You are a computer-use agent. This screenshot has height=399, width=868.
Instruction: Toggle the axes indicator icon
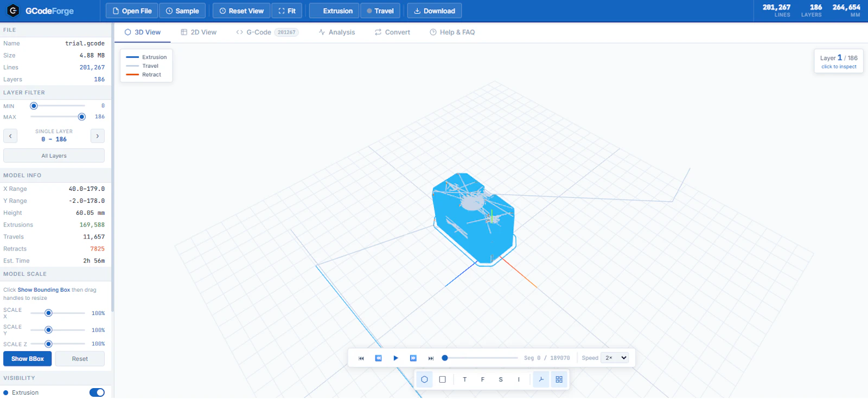point(541,379)
